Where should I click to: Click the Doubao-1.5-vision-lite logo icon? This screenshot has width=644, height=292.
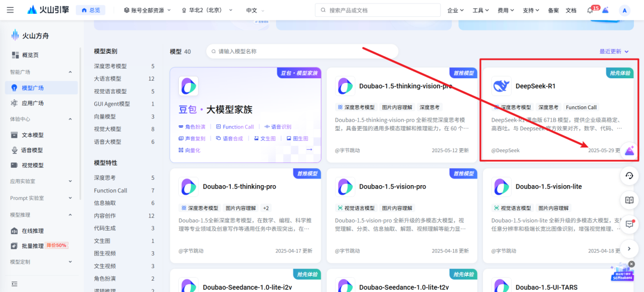[501, 187]
